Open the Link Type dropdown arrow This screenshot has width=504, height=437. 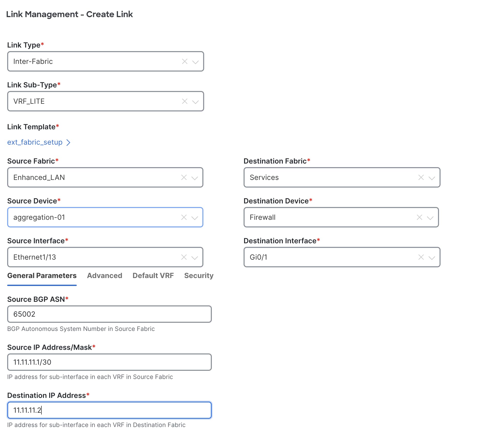click(x=195, y=62)
